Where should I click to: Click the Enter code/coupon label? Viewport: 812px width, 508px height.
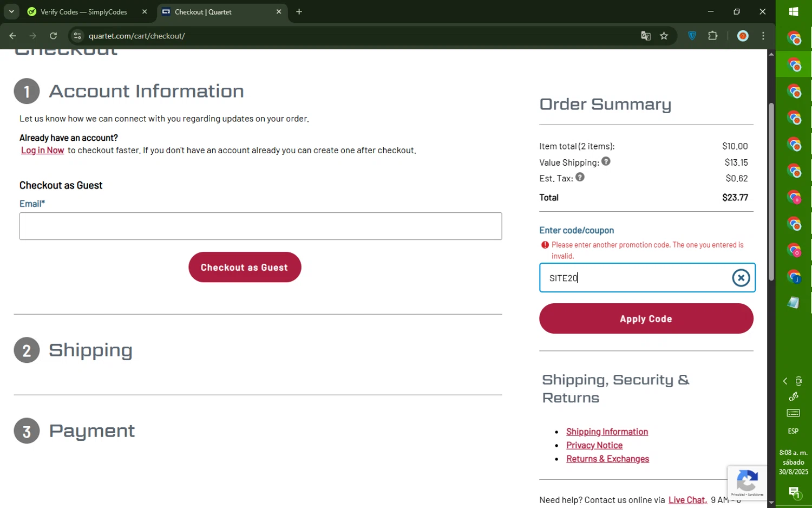click(x=577, y=230)
